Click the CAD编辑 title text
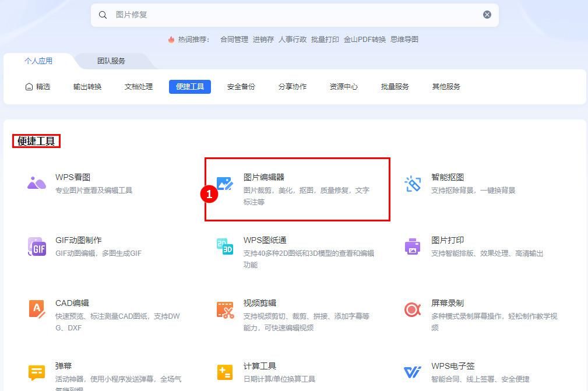This screenshot has height=391, width=588. (x=72, y=303)
